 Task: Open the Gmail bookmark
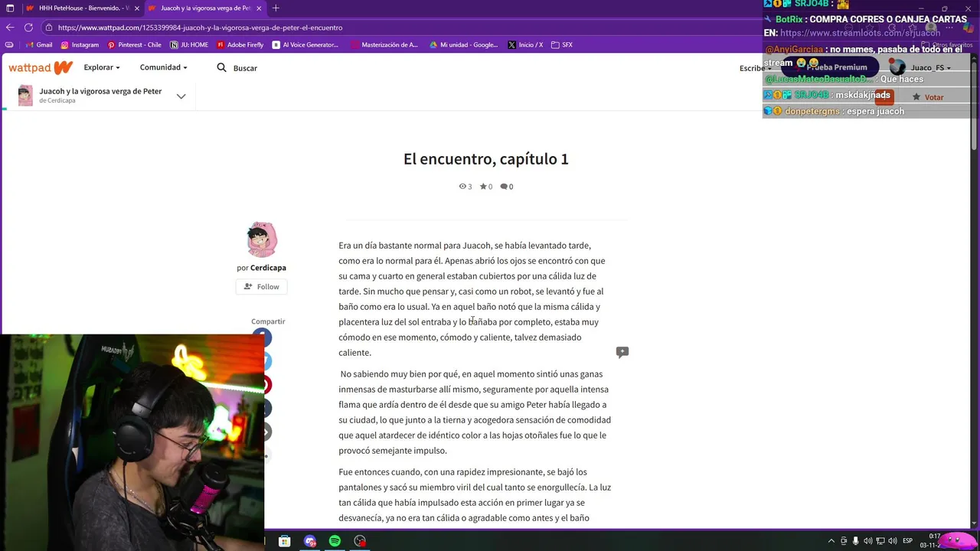(39, 45)
